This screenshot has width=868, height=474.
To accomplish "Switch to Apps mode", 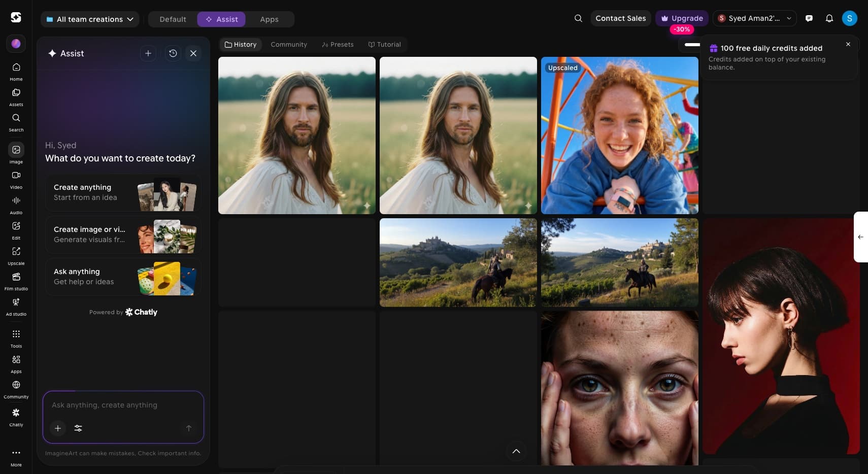I will 269,19.
